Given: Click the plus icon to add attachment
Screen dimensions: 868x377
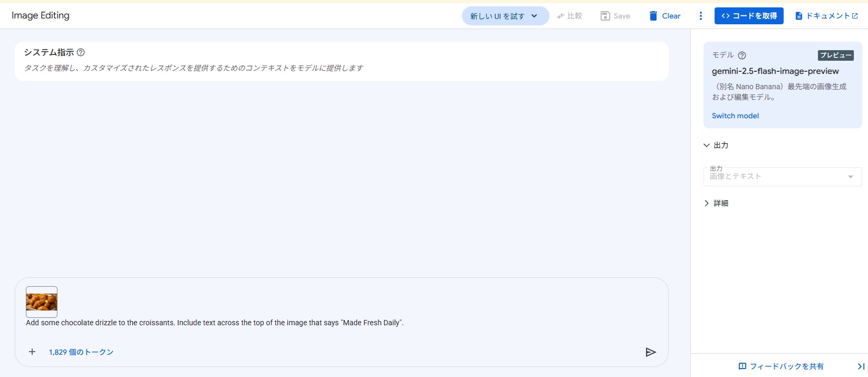Looking at the screenshot, I should (x=32, y=352).
